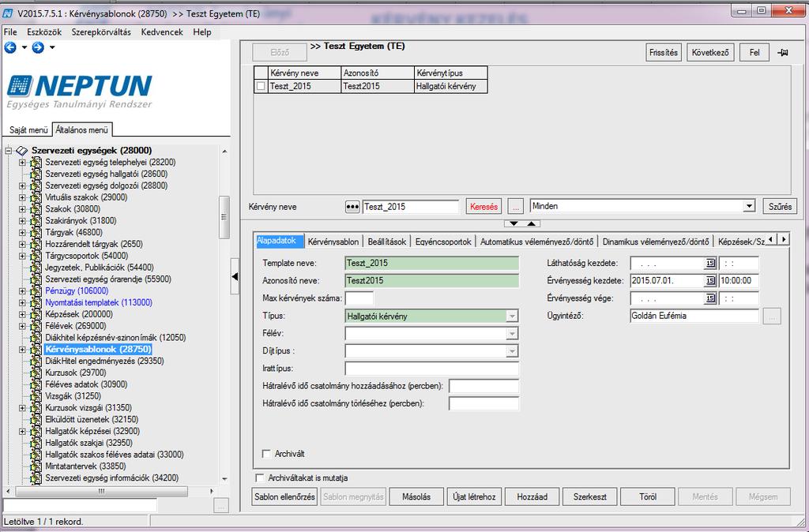The image size is (809, 532).
Task: Click the Újat létrehoz button
Action: point(474,497)
